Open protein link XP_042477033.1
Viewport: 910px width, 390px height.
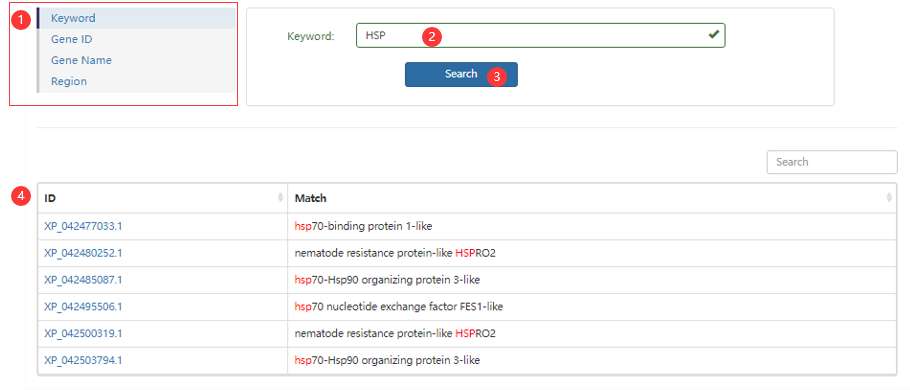pyautogui.click(x=83, y=226)
